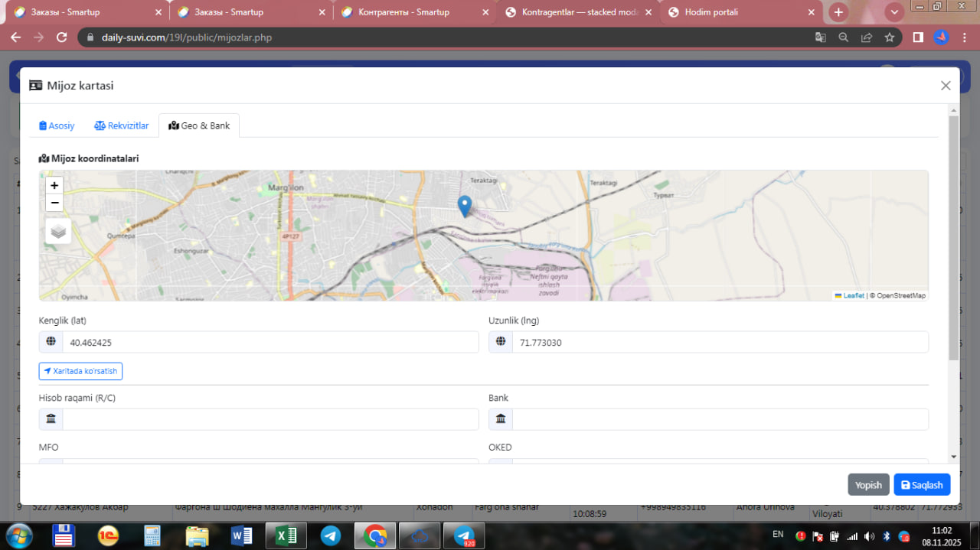
Task: Open Excel from the taskbar
Action: point(286,535)
